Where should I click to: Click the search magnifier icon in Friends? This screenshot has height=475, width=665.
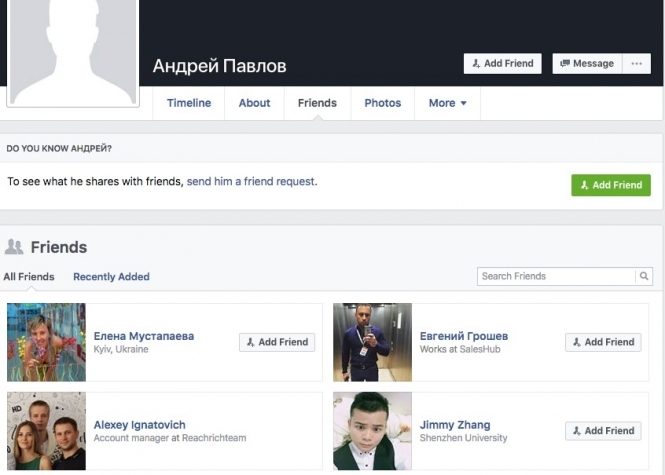(x=645, y=276)
